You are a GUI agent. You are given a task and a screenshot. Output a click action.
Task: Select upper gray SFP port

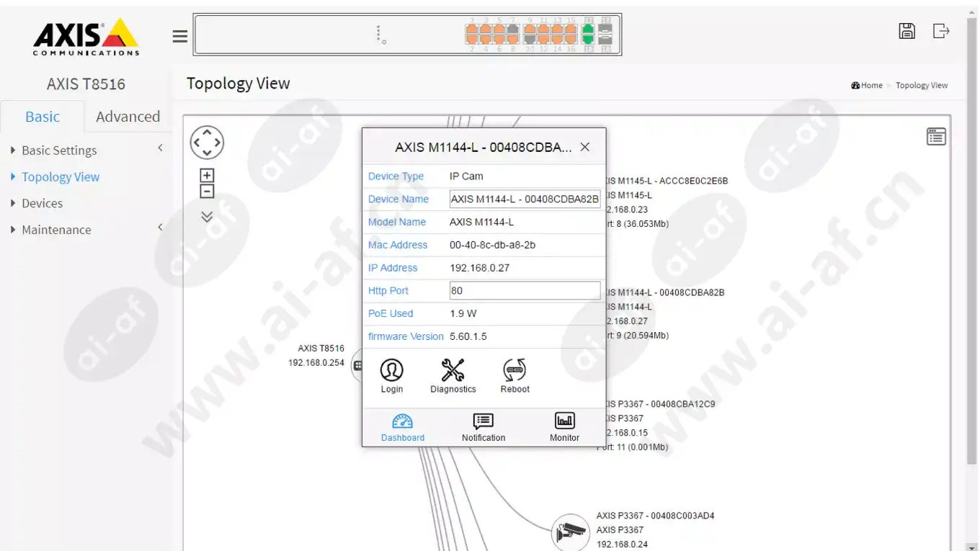[605, 29]
